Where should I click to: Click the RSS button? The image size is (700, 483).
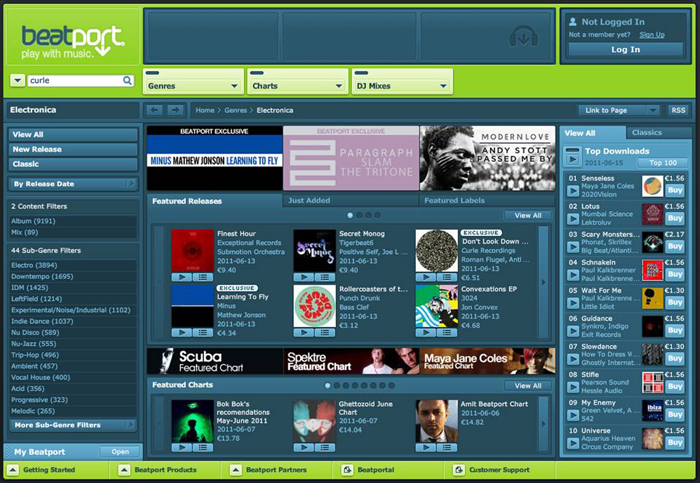coord(678,110)
